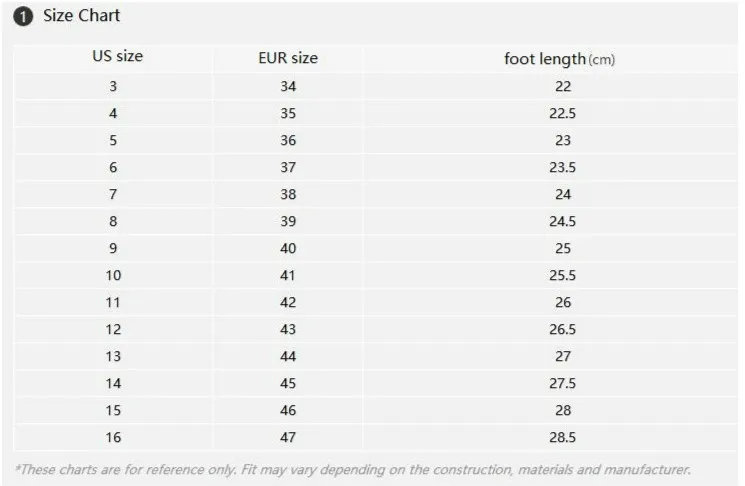This screenshot has width=745, height=486.
Task: Select US size 3 cell
Action: (x=113, y=86)
